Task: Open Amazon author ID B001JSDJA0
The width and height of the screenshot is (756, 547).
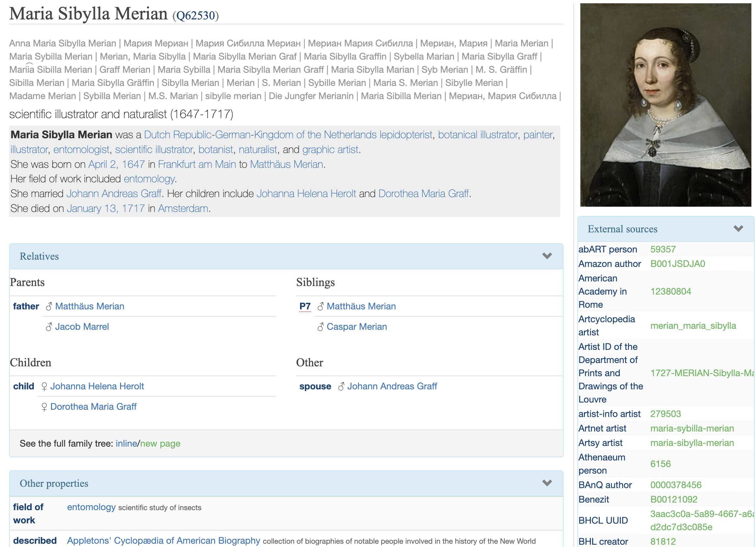Action: pos(677,264)
